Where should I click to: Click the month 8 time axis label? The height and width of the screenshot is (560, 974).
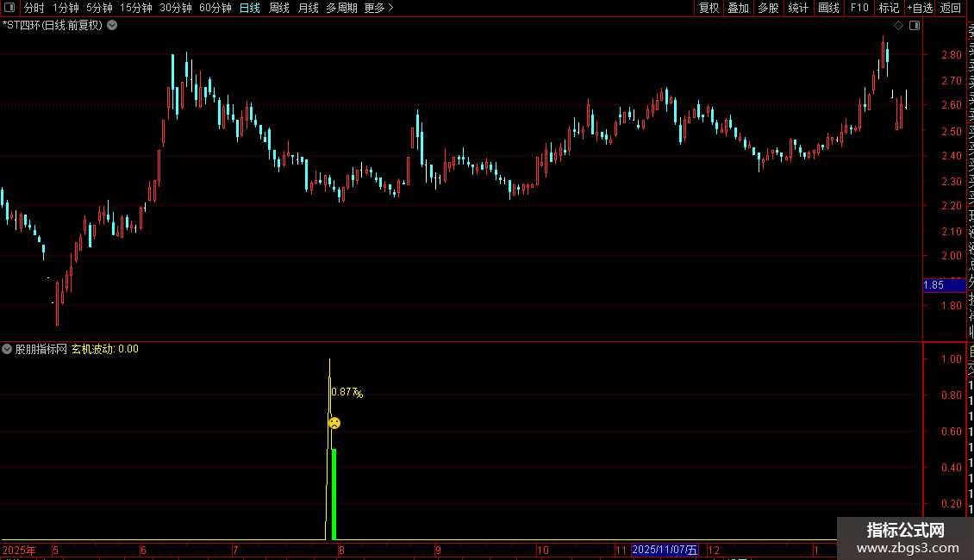[341, 550]
